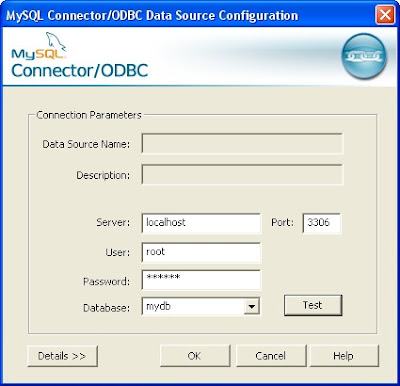400x386 pixels.
Task: Click the Password label
Action: pyautogui.click(x=106, y=282)
